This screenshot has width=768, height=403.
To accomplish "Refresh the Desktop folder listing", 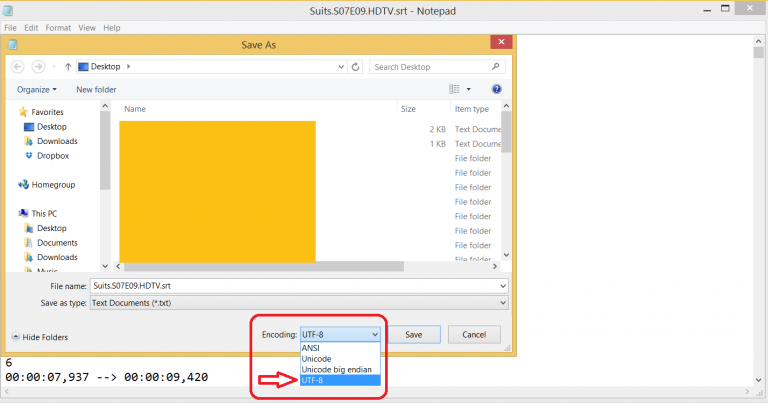I will tap(357, 67).
